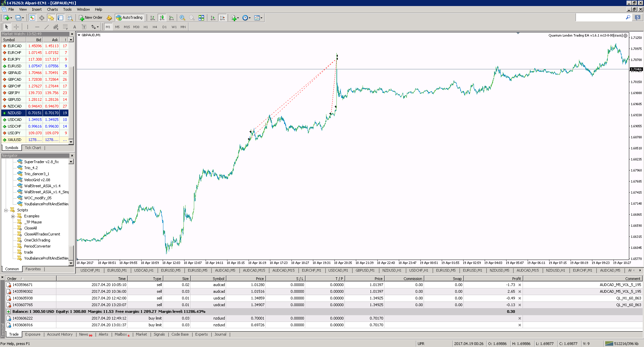Open the Templates dropdown arrow
Image resolution: width=644 pixels, height=347 pixels.
pyautogui.click(x=261, y=18)
